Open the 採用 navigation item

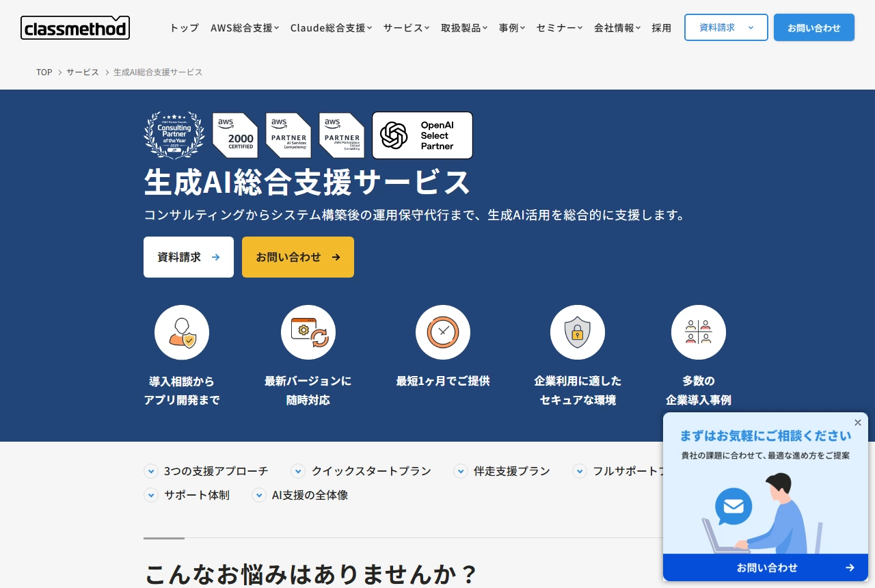[662, 28]
